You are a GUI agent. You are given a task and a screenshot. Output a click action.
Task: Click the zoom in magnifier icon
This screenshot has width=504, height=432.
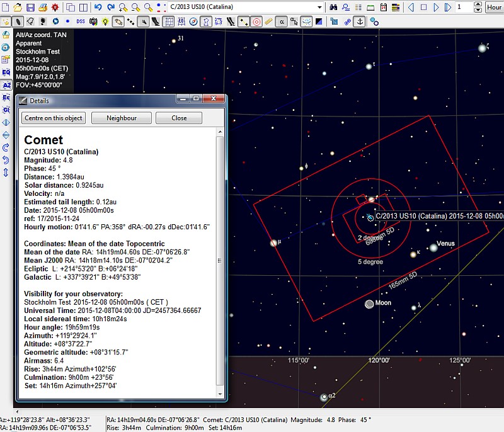(x=122, y=8)
